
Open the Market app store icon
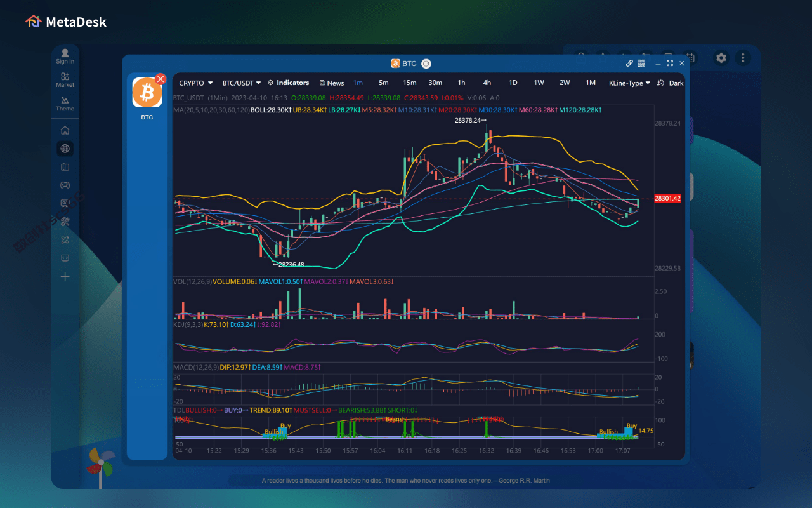(x=65, y=79)
